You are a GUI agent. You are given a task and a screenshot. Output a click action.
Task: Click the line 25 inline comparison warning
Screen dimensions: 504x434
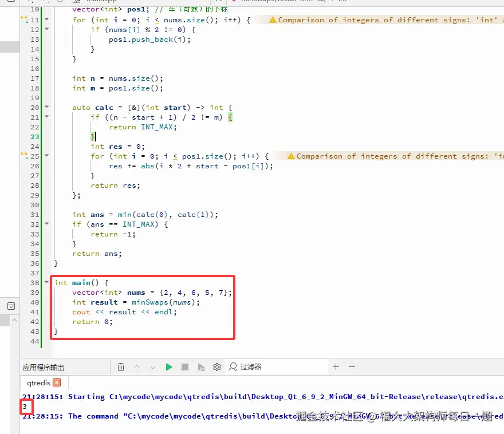(395, 156)
